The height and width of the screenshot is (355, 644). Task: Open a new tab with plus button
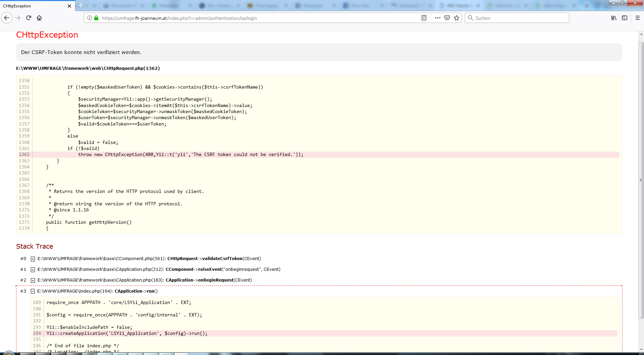point(81,6)
